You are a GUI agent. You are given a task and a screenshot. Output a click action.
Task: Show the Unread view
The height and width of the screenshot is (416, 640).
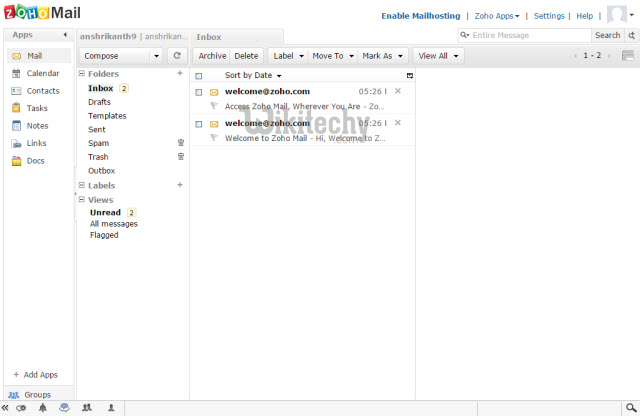(x=105, y=212)
